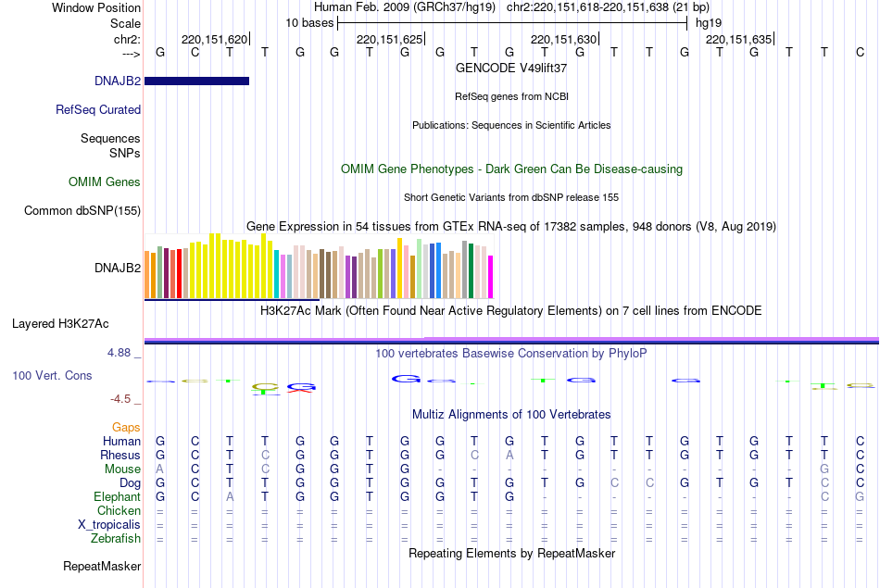The image size is (880, 588).
Task: Click the 220,151,625 position marker
Action: pyautogui.click(x=389, y=39)
